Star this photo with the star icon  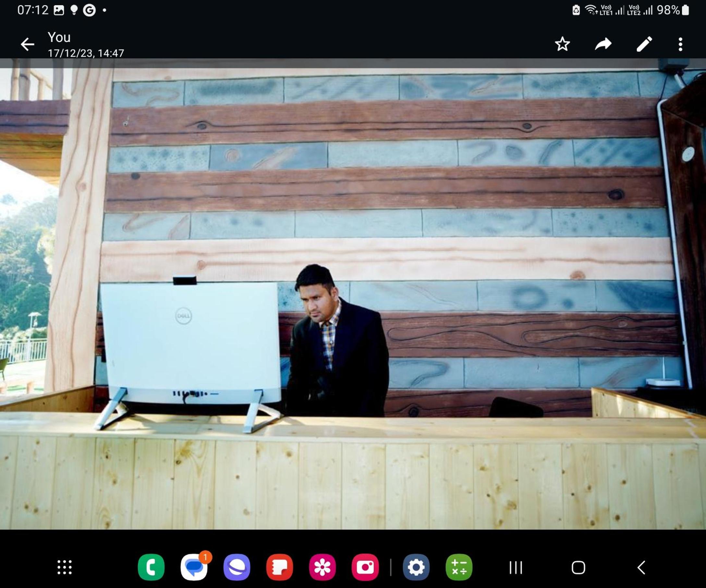(562, 44)
